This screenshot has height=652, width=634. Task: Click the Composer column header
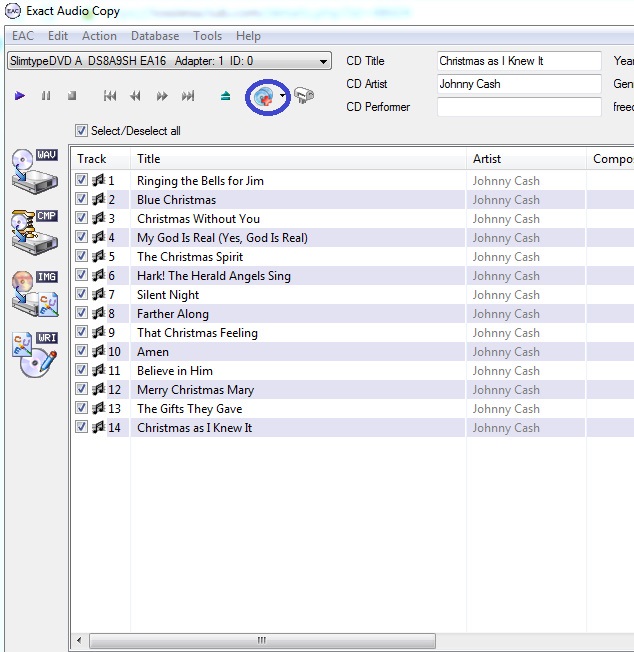611,158
